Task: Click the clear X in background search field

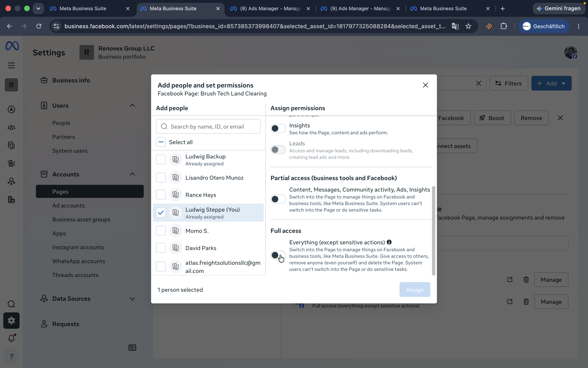Action: [x=478, y=83]
